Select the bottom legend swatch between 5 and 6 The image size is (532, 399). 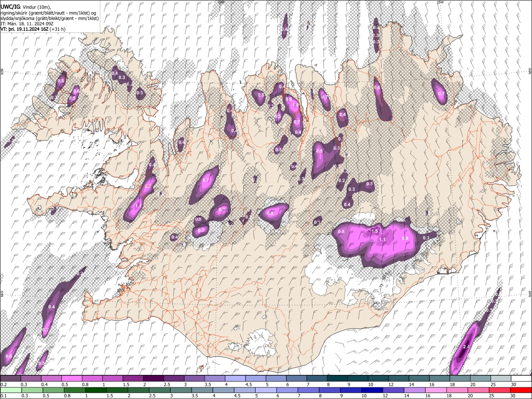point(266,390)
